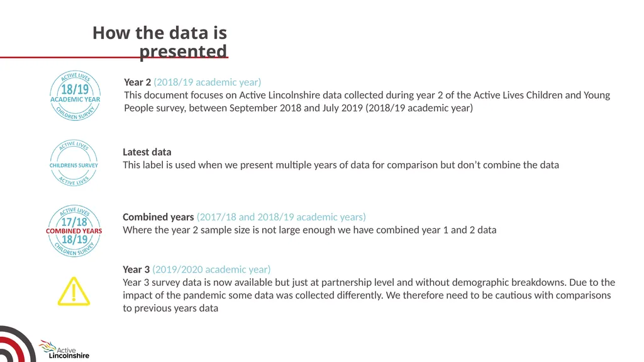This screenshot has height=362, width=644.
Task: Click the red and black concentric arcs graphic
Action: click(x=16, y=344)
